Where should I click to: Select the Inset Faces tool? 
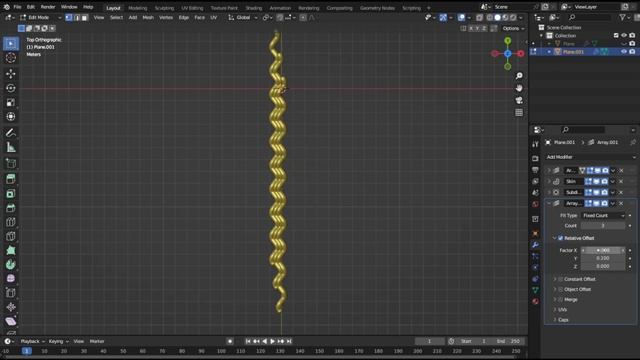[11, 193]
